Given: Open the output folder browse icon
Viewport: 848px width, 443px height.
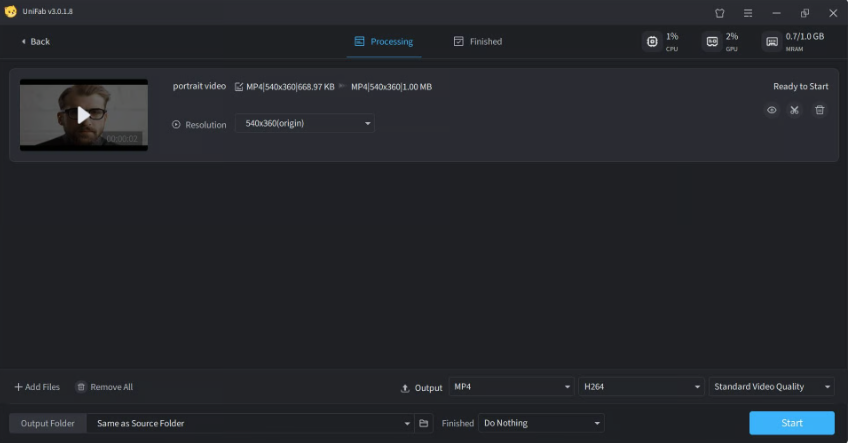Looking at the screenshot, I should [424, 423].
